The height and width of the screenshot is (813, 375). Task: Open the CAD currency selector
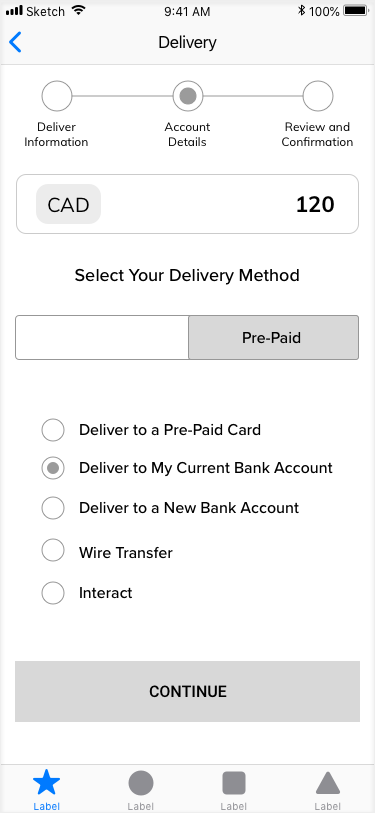68,204
